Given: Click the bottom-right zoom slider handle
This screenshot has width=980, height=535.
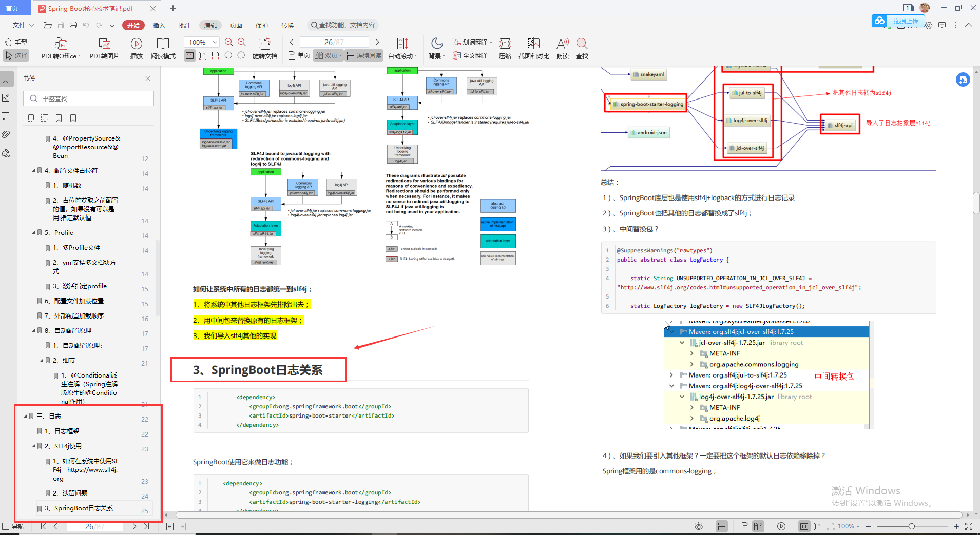Looking at the screenshot, I should pyautogui.click(x=911, y=526).
